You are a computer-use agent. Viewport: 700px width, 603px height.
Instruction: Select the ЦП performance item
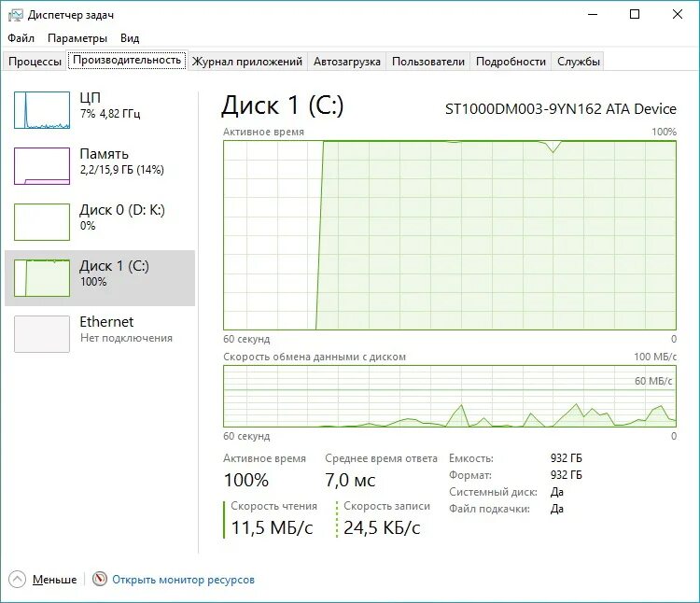[x=100, y=110]
